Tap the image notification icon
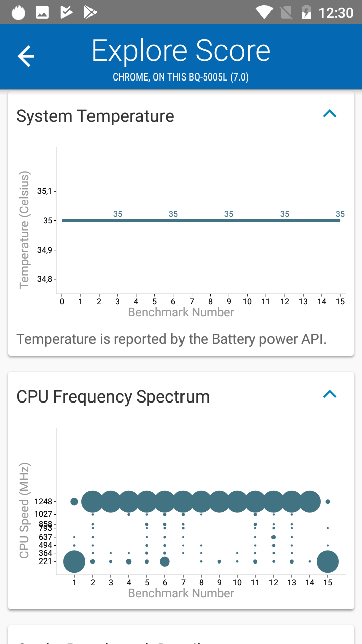This screenshot has width=362, height=644. pos(42,12)
